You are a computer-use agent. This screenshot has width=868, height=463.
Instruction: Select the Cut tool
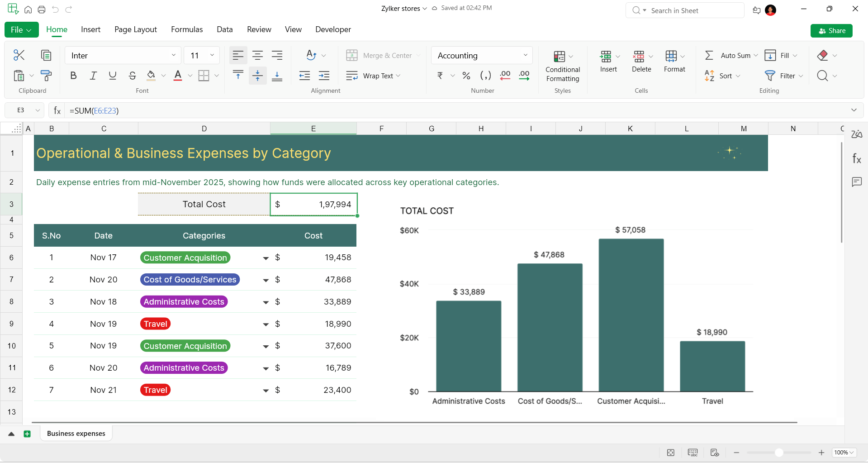pyautogui.click(x=19, y=55)
